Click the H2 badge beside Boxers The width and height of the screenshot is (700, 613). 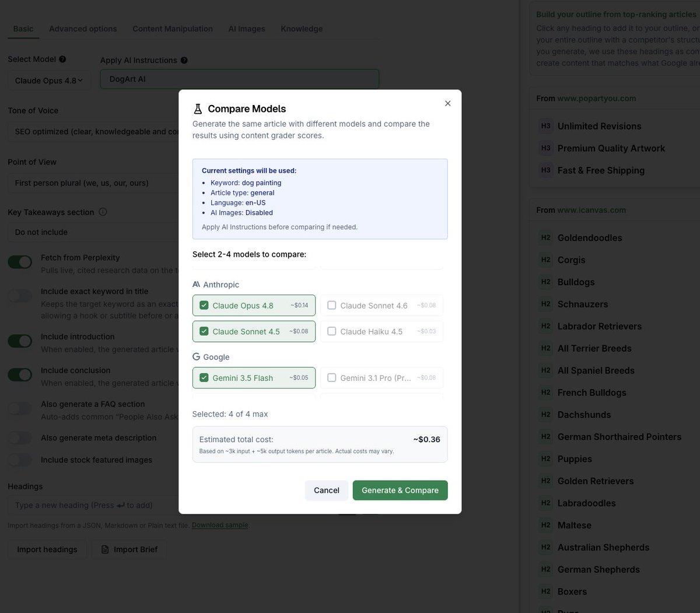pos(545,591)
